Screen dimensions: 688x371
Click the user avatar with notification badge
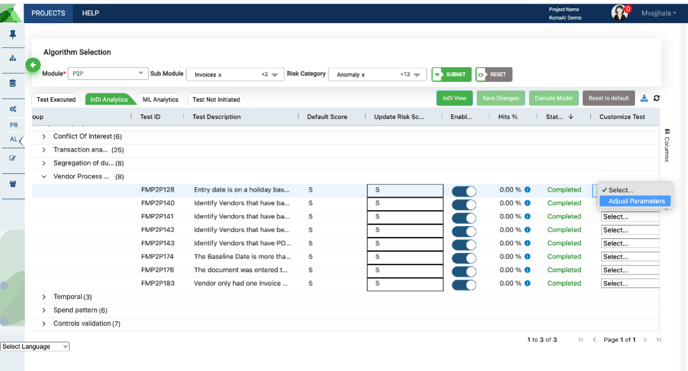620,13
